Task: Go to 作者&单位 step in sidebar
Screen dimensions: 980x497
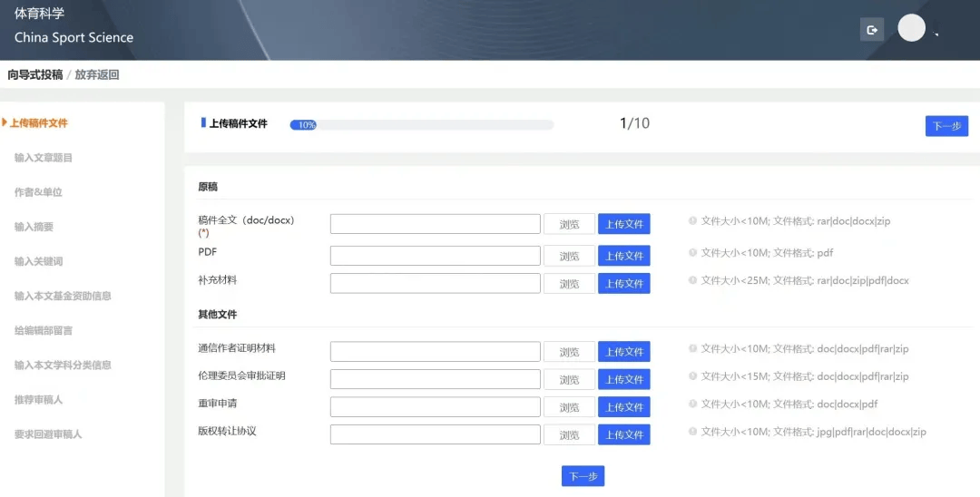Action: point(38,192)
